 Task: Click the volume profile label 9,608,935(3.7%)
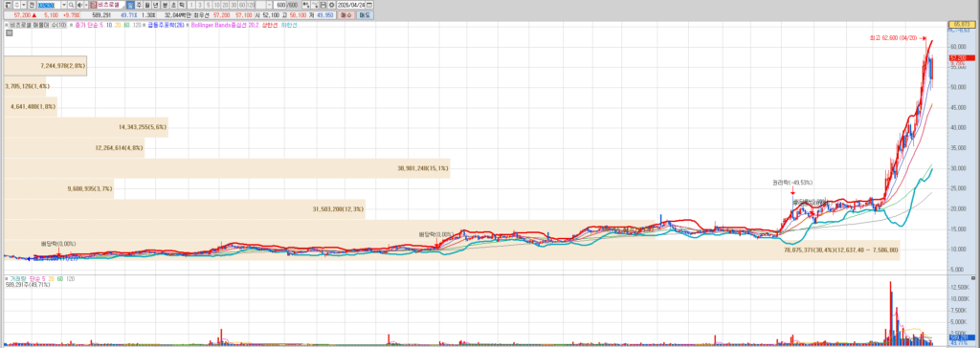click(91, 188)
